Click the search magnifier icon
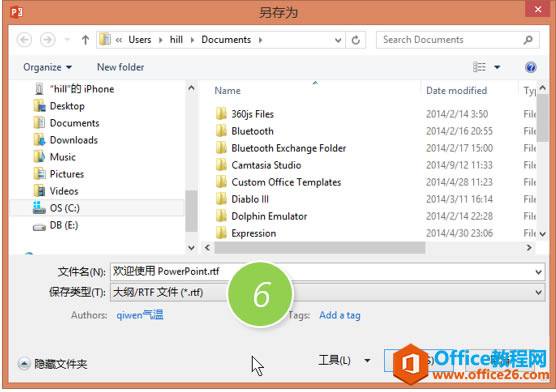The height and width of the screenshot is (392, 556). point(528,40)
